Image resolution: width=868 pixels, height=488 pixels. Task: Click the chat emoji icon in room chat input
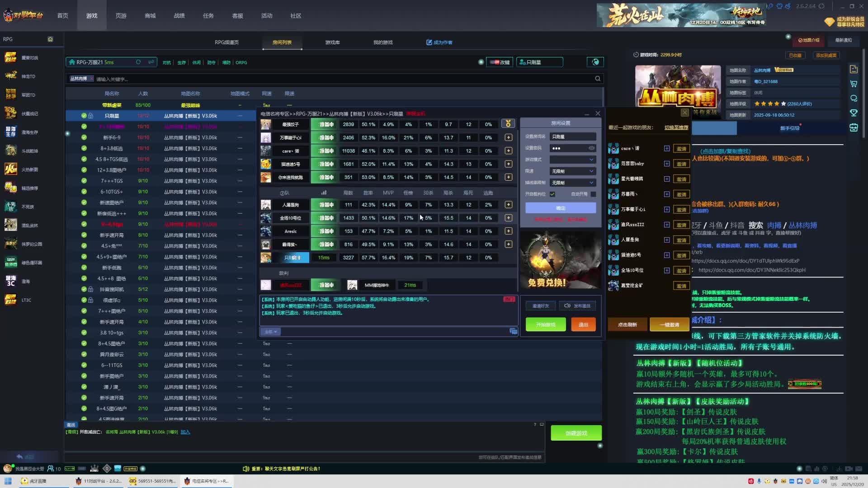pyautogui.click(x=513, y=332)
